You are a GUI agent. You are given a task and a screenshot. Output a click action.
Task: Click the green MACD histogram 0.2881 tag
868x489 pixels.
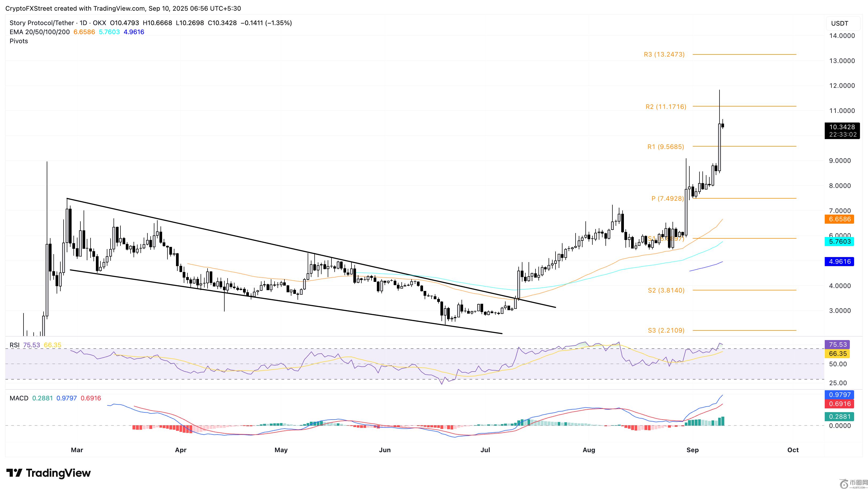[839, 417]
